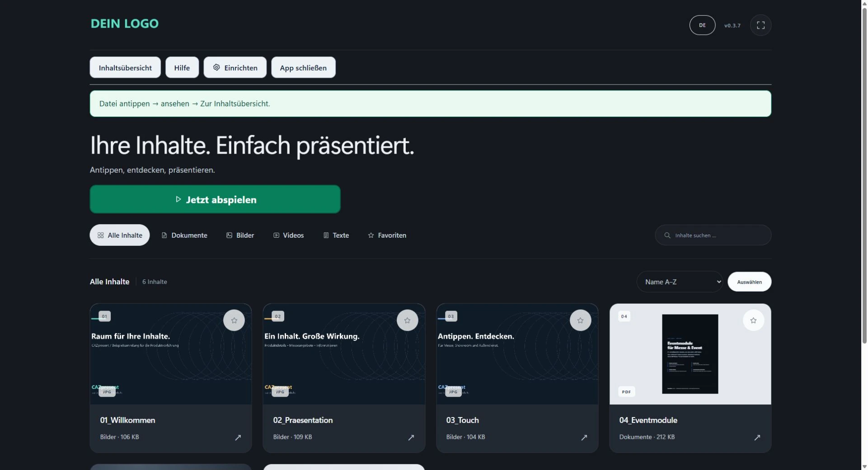
Task: Switch to the Videos filter tab
Action: 289,235
